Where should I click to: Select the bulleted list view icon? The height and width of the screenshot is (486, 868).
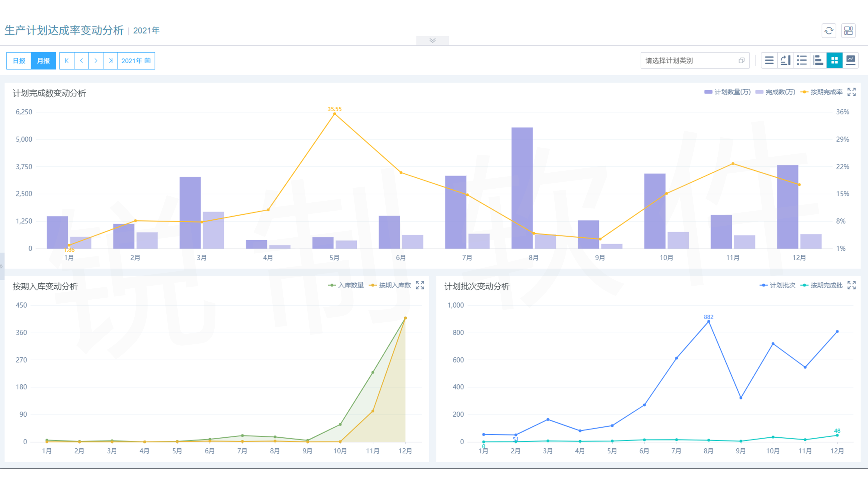click(x=802, y=61)
